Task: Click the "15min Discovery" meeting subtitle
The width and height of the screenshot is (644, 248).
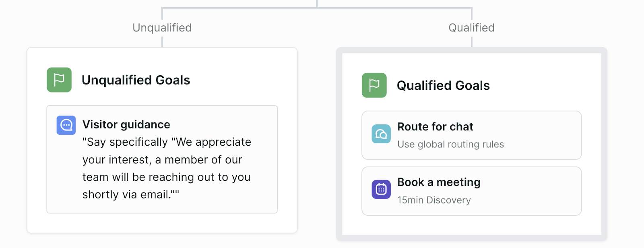Action: (x=434, y=200)
